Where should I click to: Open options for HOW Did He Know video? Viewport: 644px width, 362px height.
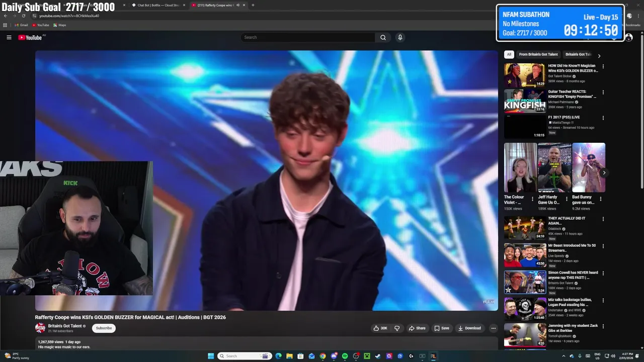[x=603, y=66]
